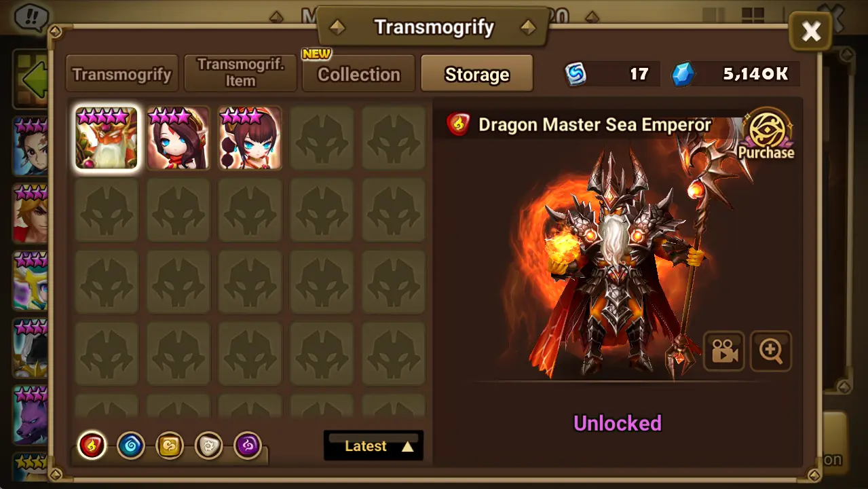
Task: Select the Storage tab button
Action: coord(477,74)
